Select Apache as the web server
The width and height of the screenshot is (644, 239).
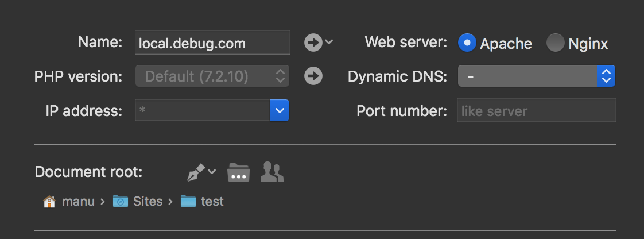[x=467, y=43]
